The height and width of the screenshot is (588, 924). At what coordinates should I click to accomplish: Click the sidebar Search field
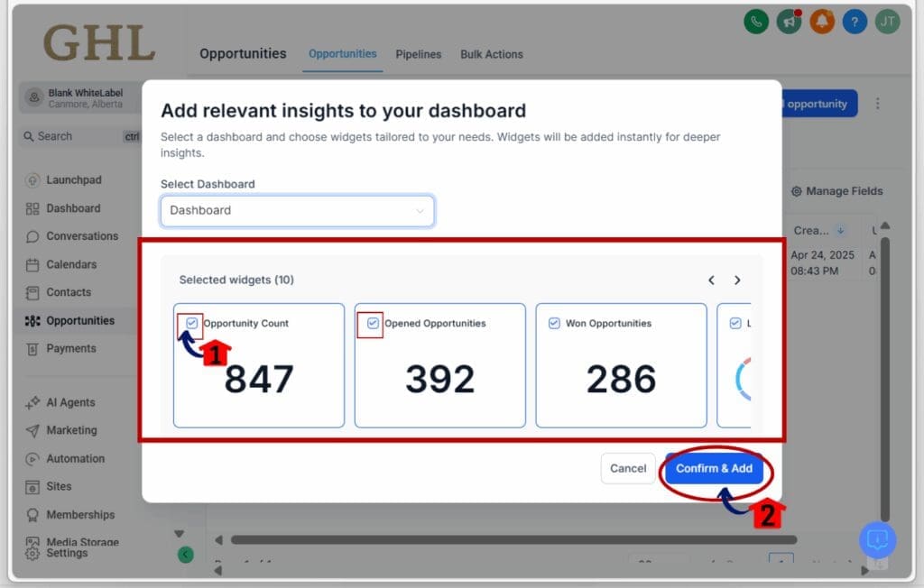(x=79, y=137)
